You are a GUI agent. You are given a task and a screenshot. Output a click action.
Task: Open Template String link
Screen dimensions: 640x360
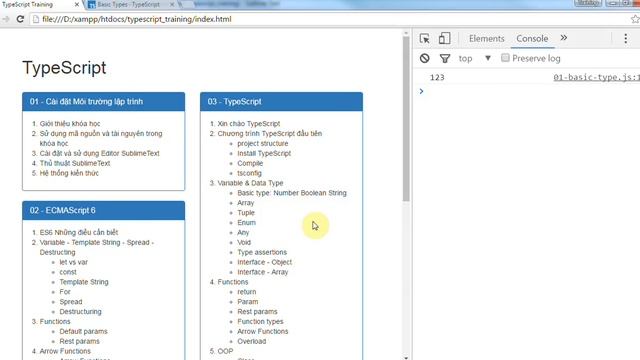[x=84, y=282]
